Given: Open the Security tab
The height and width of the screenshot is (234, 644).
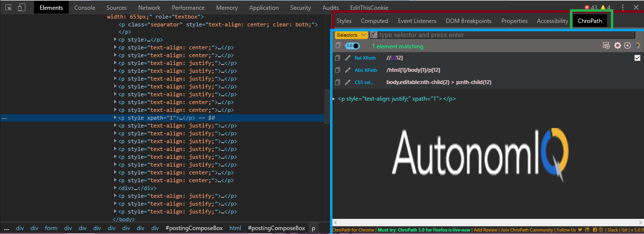Looking at the screenshot, I should 300,7.
